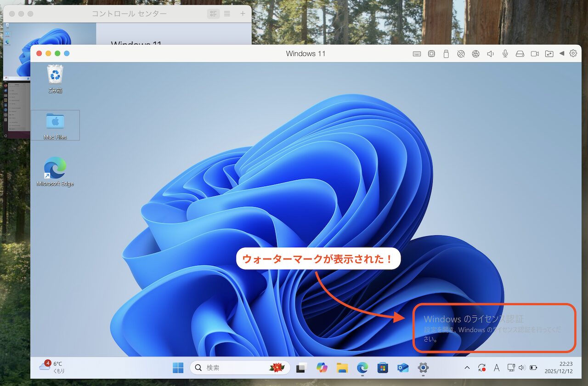Screen dimensions: 588x386
Task: Launch Copilot from the taskbar
Action: pyautogui.click(x=322, y=368)
